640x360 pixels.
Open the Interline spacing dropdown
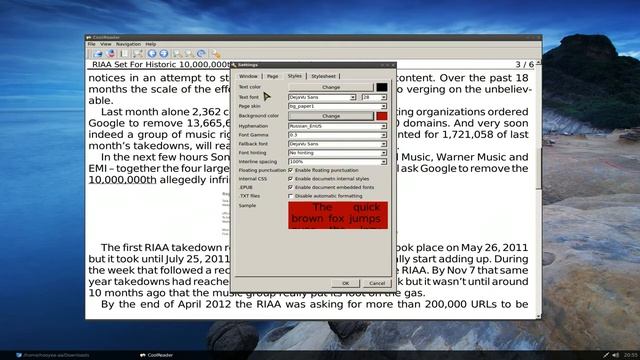(x=337, y=162)
